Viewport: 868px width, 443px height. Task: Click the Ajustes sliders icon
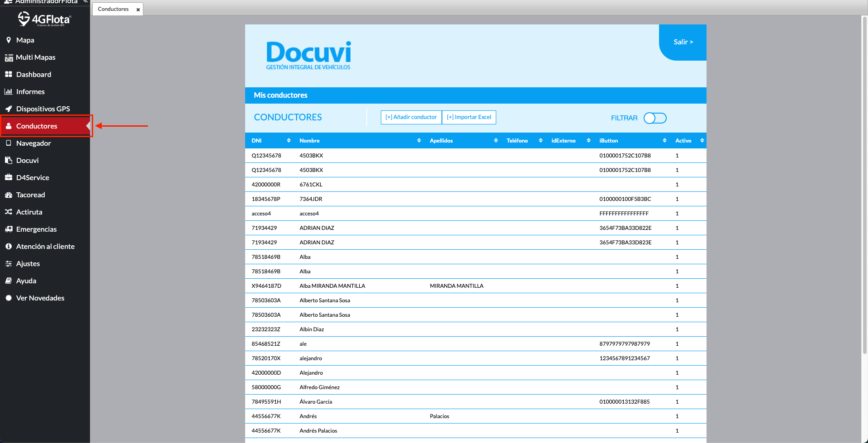[9, 263]
